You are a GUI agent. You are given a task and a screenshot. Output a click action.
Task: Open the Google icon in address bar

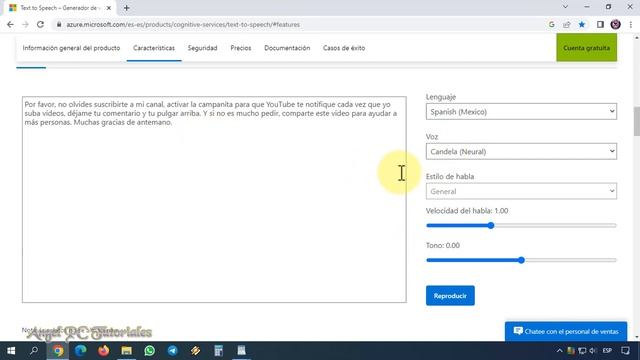coord(551,24)
